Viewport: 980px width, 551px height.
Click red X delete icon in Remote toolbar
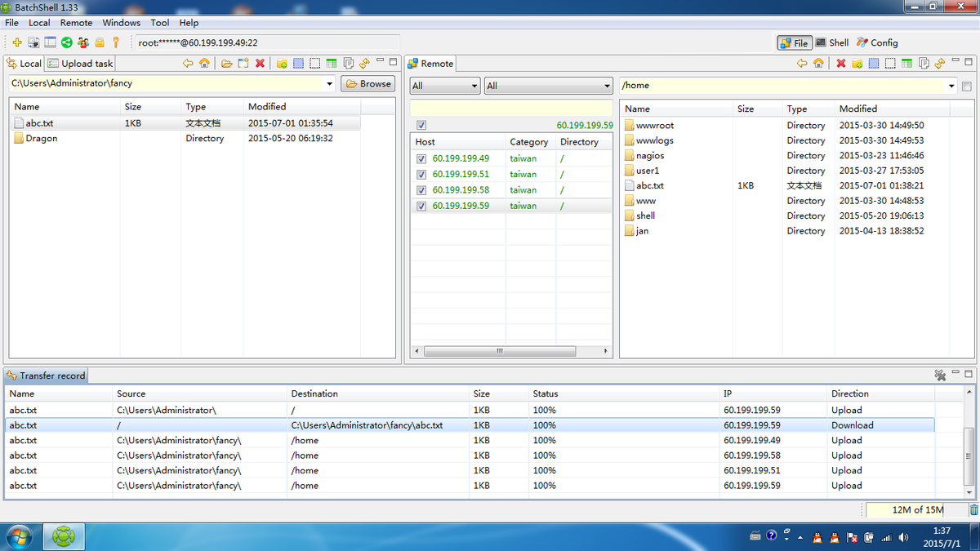(x=841, y=63)
